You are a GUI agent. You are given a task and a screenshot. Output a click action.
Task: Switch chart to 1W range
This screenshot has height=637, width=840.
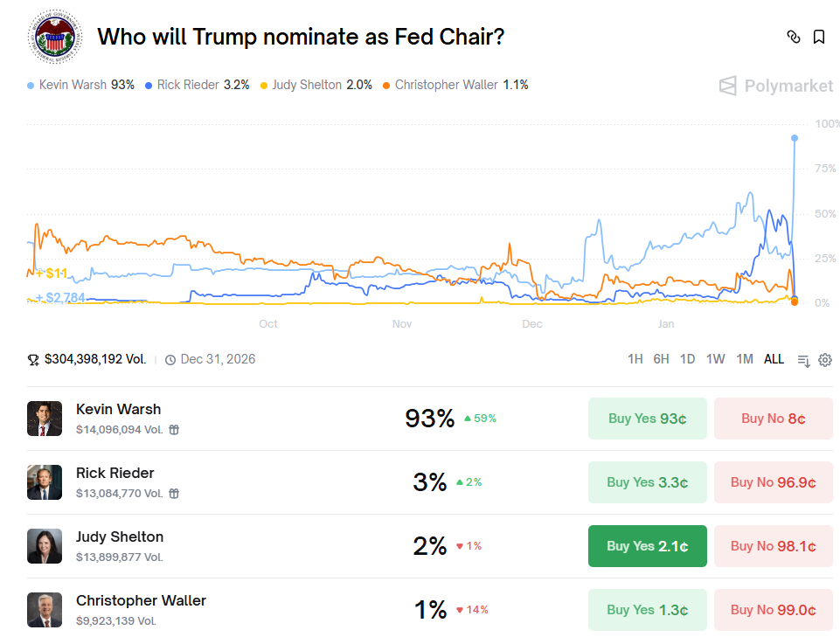tap(715, 359)
